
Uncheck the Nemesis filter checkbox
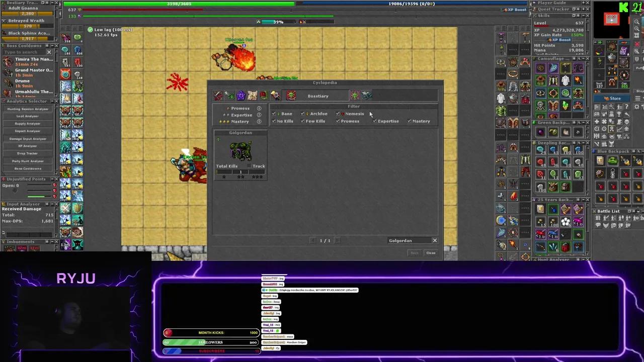pyautogui.click(x=338, y=114)
